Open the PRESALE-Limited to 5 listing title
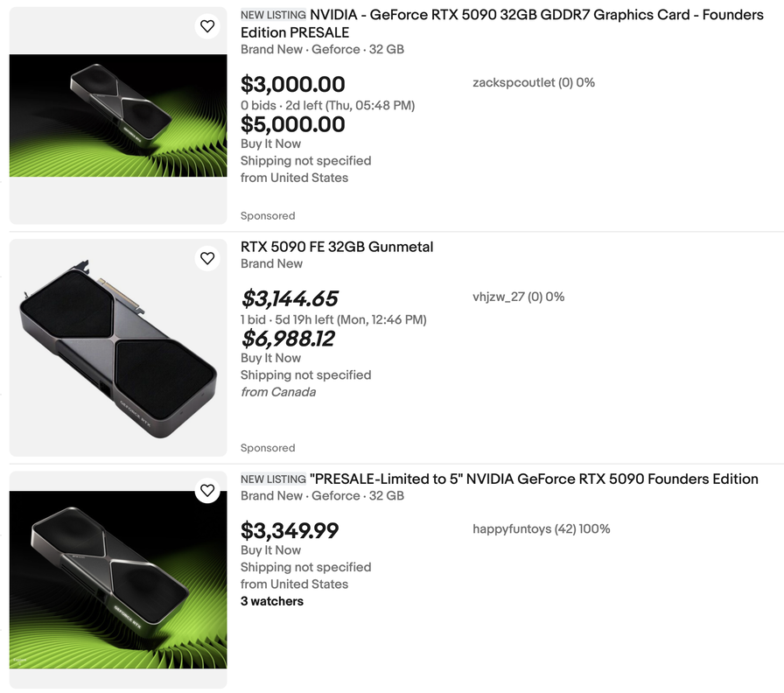Viewport: 784px width, 693px height. [534, 479]
